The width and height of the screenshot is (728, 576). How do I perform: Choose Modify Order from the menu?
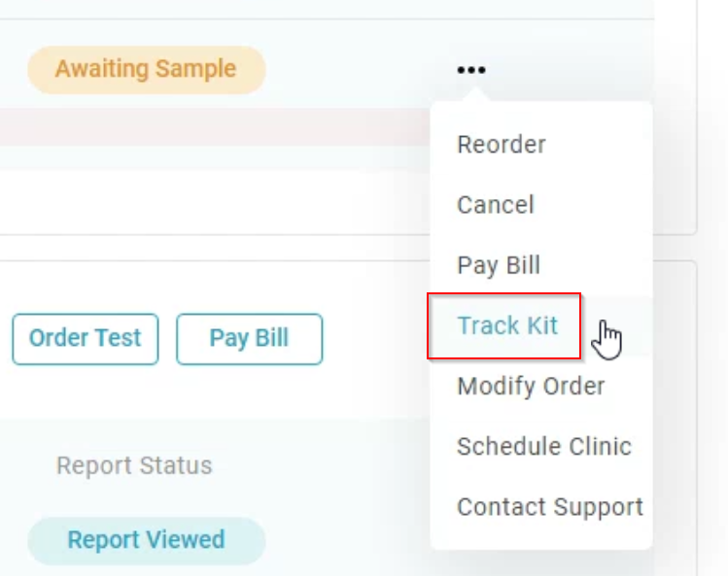531,386
